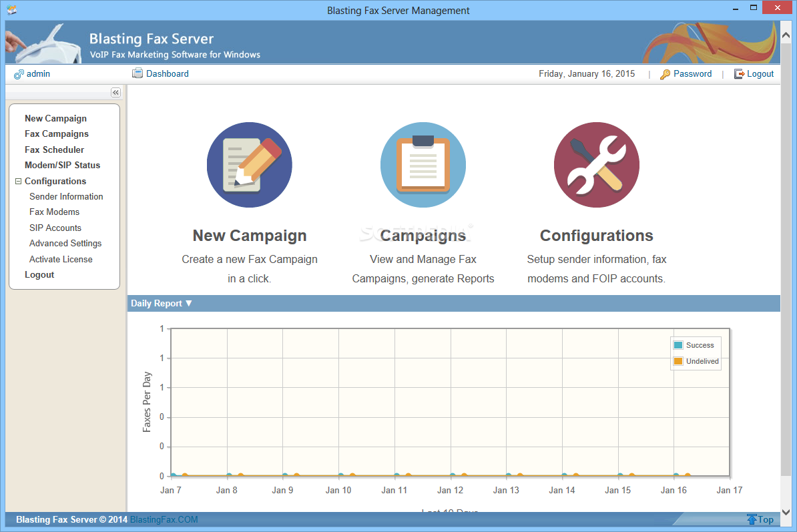The width and height of the screenshot is (797, 532).
Task: Click the Faxes Per Day axis title
Action: pyautogui.click(x=147, y=402)
